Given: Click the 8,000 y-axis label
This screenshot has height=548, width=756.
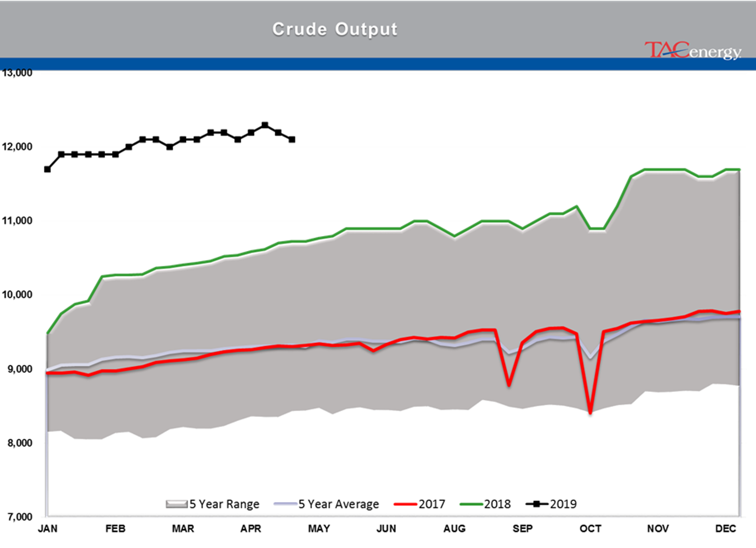Looking at the screenshot, I should (20, 443).
